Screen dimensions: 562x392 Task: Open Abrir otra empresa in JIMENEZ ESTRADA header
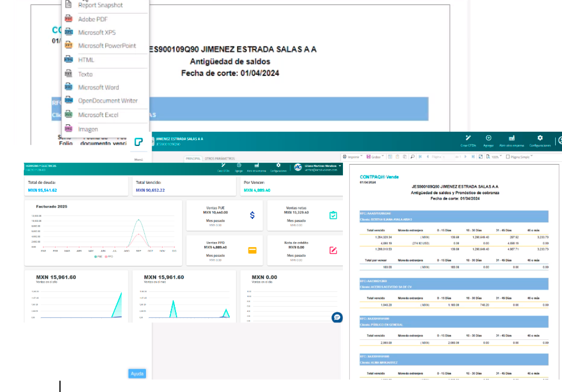pyautogui.click(x=512, y=140)
